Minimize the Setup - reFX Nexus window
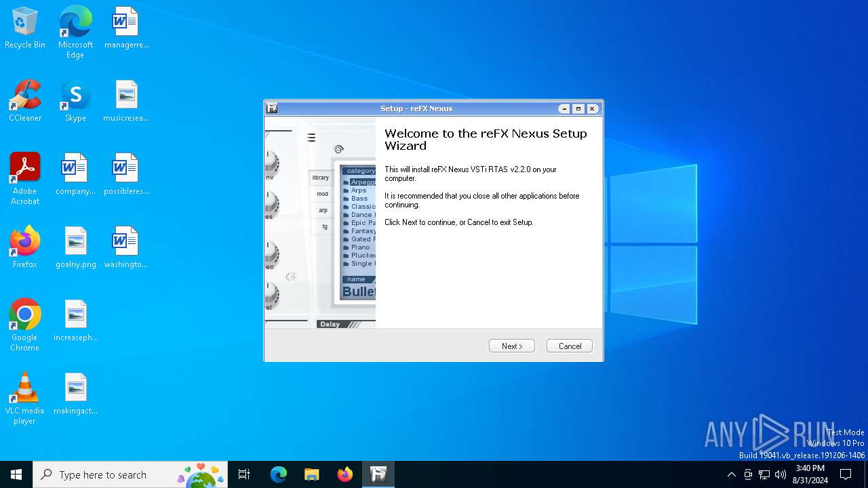868x488 pixels. [x=564, y=108]
